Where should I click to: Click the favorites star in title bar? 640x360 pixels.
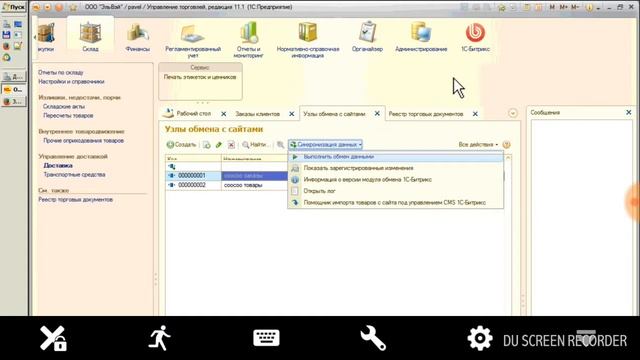click(x=73, y=7)
